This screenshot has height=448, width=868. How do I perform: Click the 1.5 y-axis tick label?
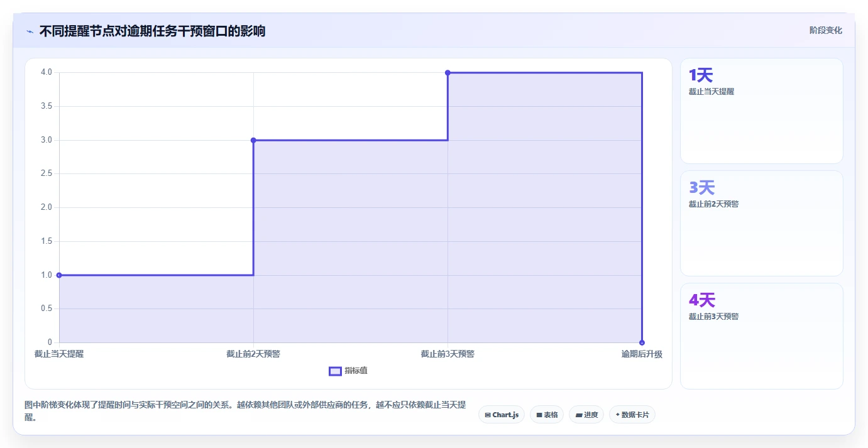tap(47, 241)
